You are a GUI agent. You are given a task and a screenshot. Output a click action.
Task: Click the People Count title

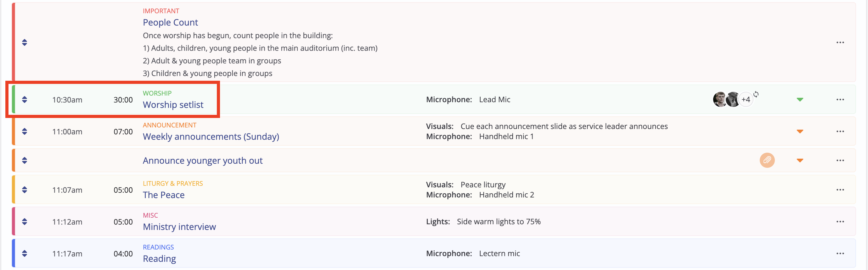(170, 22)
